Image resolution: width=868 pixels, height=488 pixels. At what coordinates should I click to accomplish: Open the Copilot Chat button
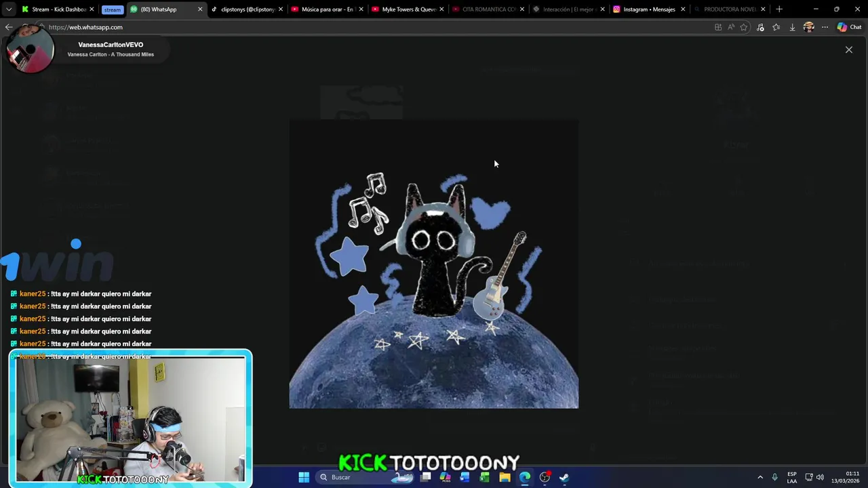click(849, 27)
